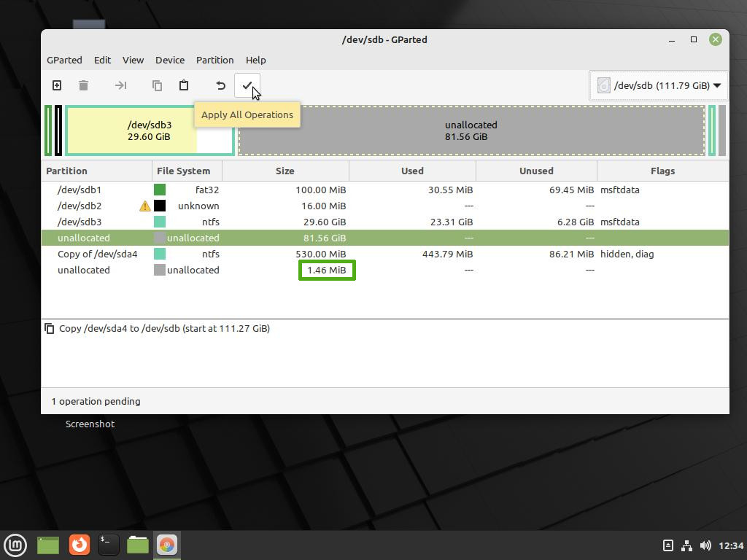
Task: Click the Flags column header
Action: (662, 171)
